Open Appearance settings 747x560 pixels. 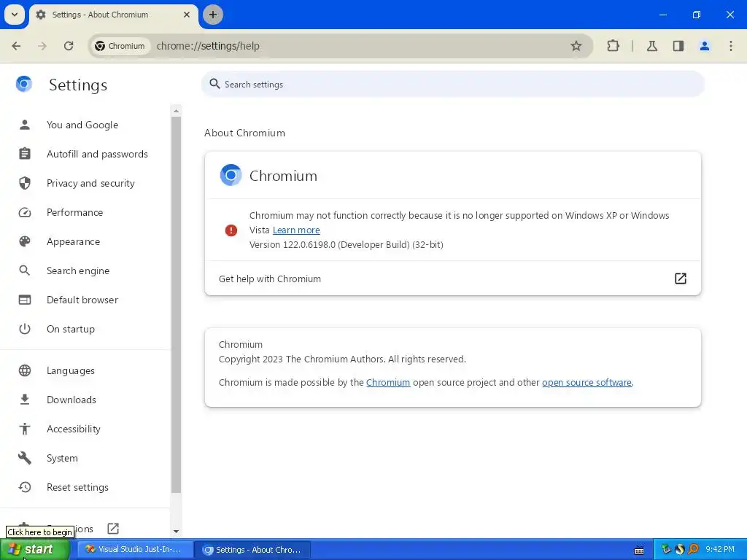click(74, 241)
